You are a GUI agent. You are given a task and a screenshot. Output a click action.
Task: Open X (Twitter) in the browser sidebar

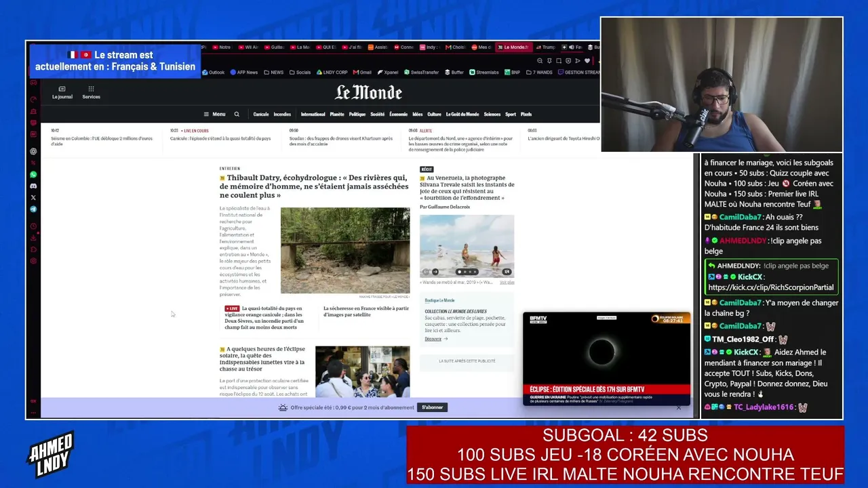click(33, 197)
